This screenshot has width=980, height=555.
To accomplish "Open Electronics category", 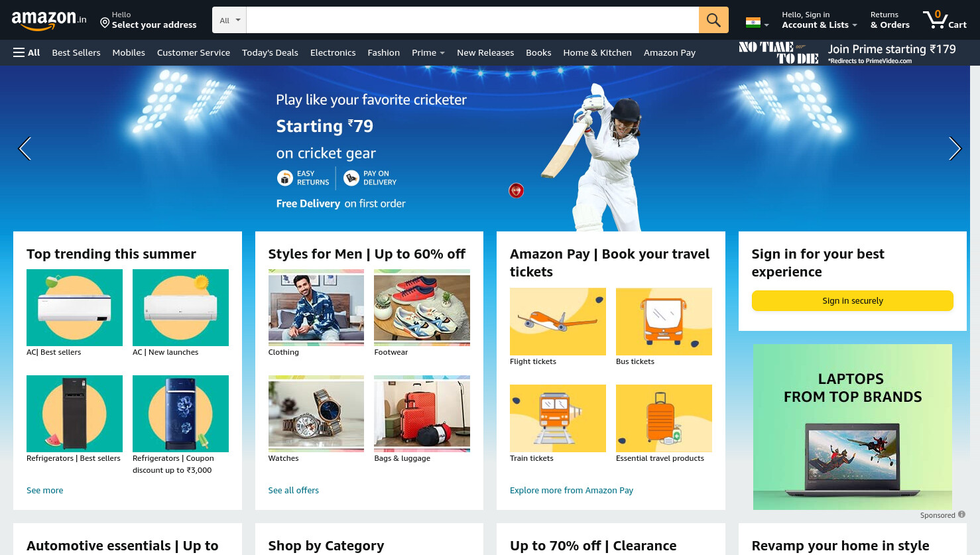I will pos(333,52).
